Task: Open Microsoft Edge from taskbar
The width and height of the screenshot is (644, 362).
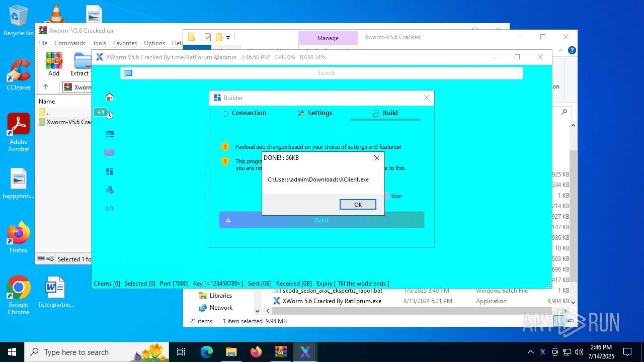Action: (x=207, y=352)
